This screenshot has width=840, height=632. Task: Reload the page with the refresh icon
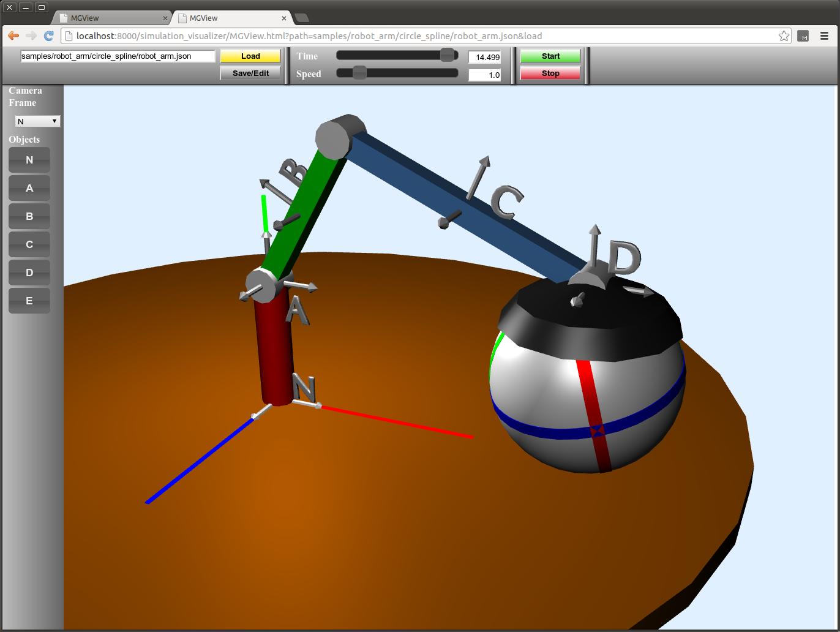[49, 36]
